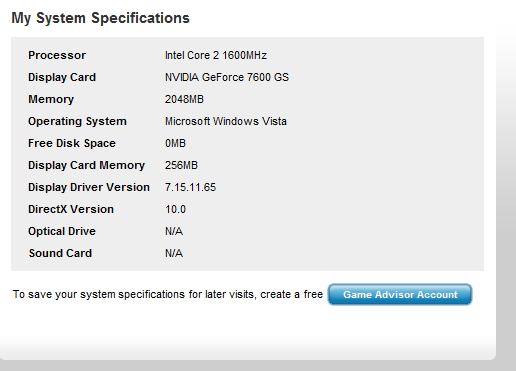The image size is (516, 371).
Task: Select the 'Free Disk Space' label
Action: point(72,143)
